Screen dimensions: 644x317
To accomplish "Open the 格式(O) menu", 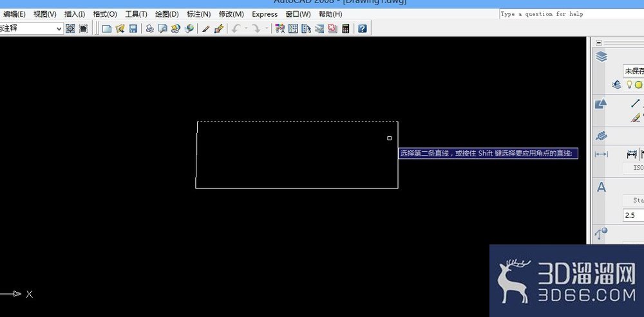I will pyautogui.click(x=105, y=14).
